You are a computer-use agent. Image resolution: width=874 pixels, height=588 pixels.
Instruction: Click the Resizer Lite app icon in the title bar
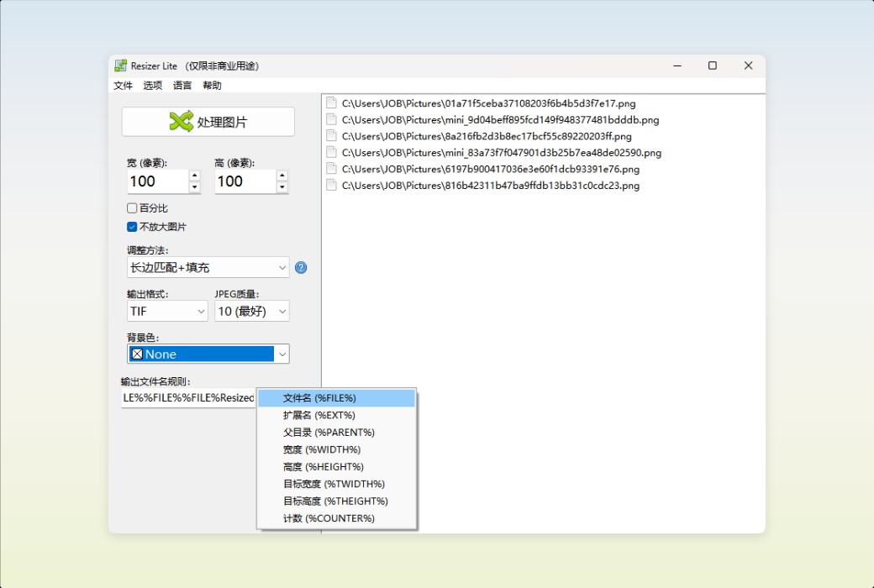coord(119,66)
